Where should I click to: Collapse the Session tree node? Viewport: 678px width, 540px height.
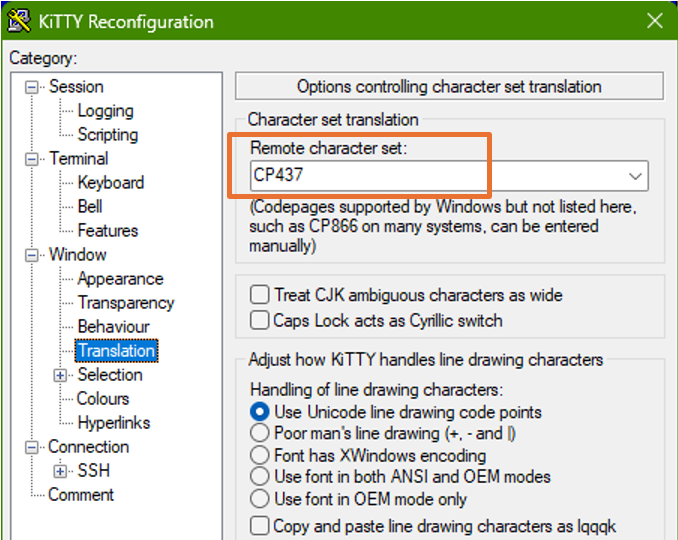34,87
